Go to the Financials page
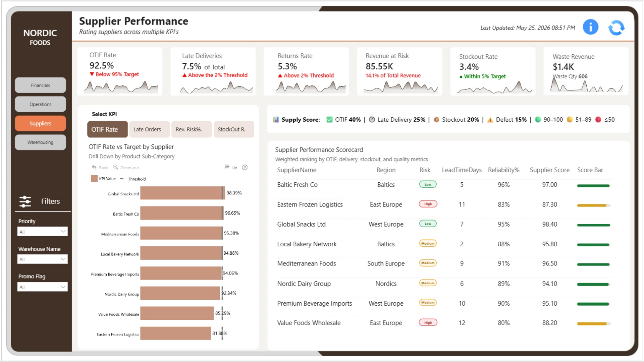 pyautogui.click(x=40, y=85)
